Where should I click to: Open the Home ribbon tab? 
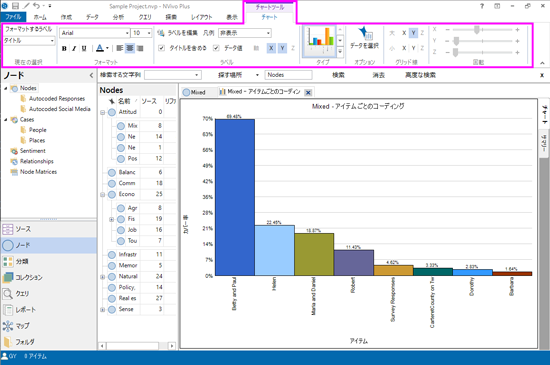(x=40, y=17)
